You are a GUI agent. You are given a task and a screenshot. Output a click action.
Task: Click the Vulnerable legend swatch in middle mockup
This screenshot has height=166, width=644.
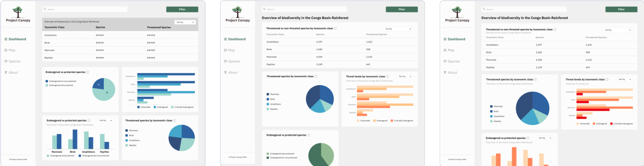(x=358, y=120)
